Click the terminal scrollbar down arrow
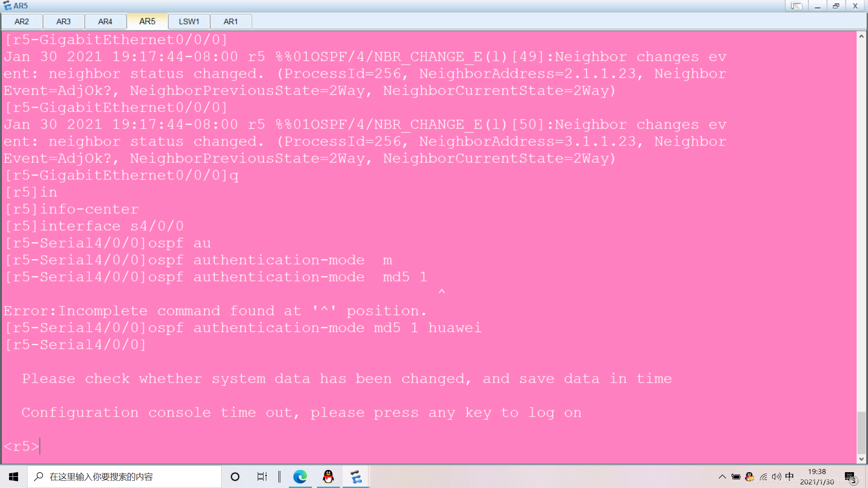868x488 pixels. pyautogui.click(x=861, y=459)
